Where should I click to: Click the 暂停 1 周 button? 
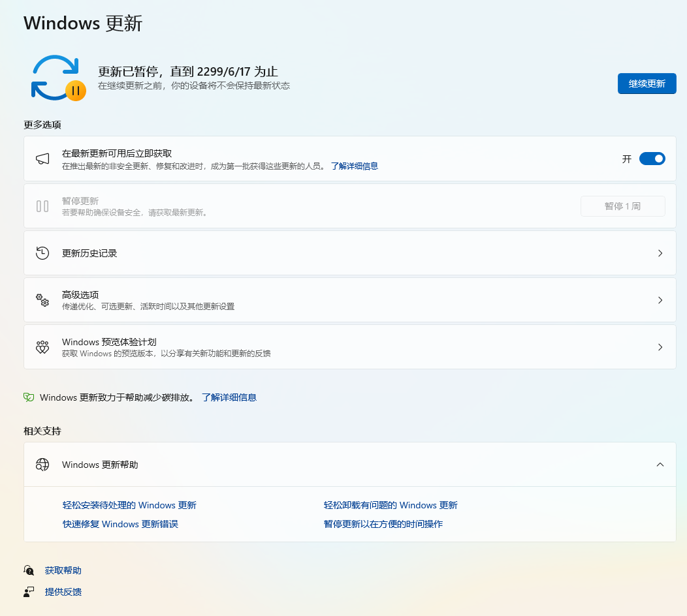622,206
